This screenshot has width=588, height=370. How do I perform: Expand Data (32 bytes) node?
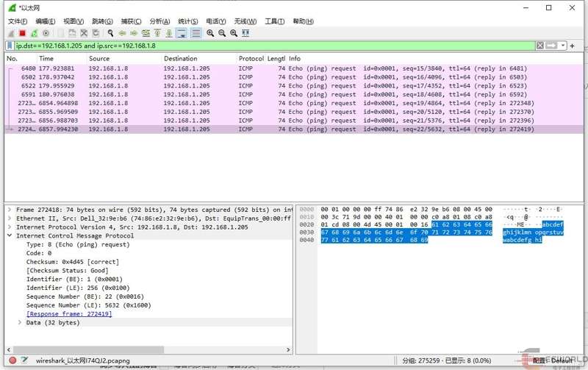[19, 323]
